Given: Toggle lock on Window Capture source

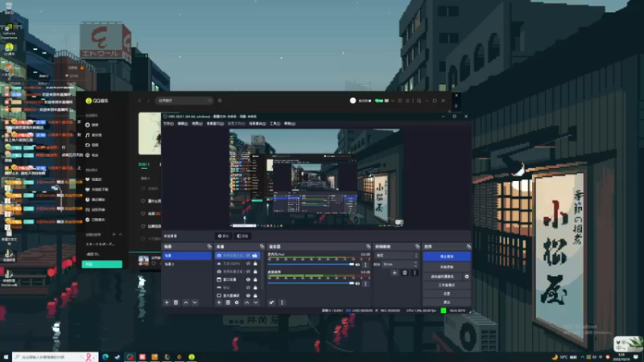Looking at the screenshot, I should coord(255,279).
